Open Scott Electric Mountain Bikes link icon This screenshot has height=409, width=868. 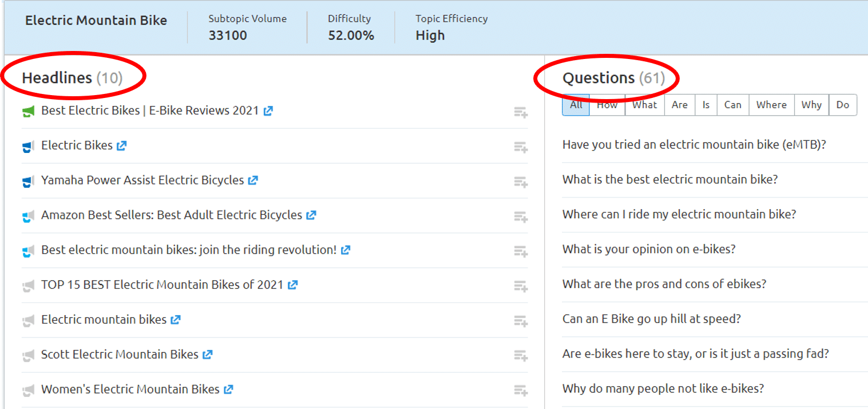[x=208, y=355]
